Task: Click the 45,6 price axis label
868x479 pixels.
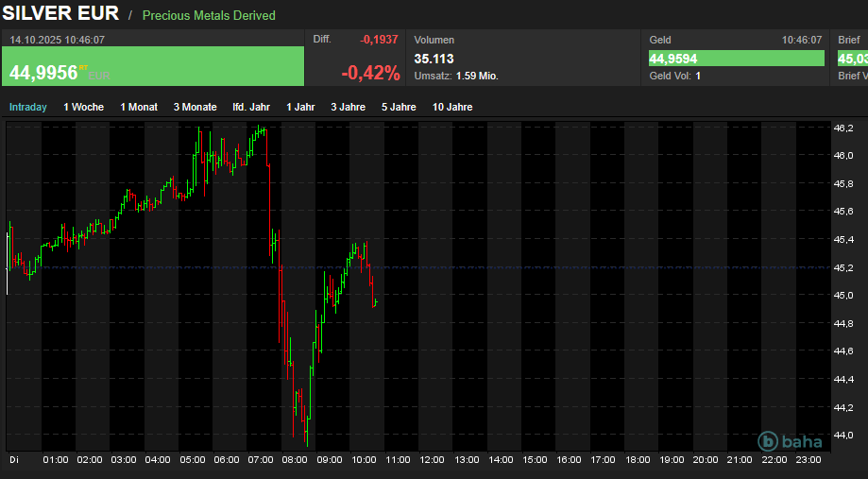Action: [x=843, y=212]
